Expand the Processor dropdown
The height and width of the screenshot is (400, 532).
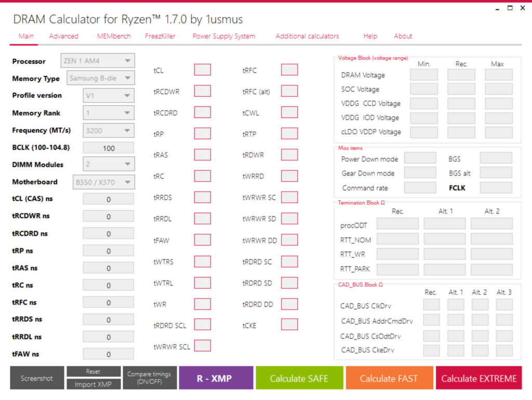click(x=98, y=61)
